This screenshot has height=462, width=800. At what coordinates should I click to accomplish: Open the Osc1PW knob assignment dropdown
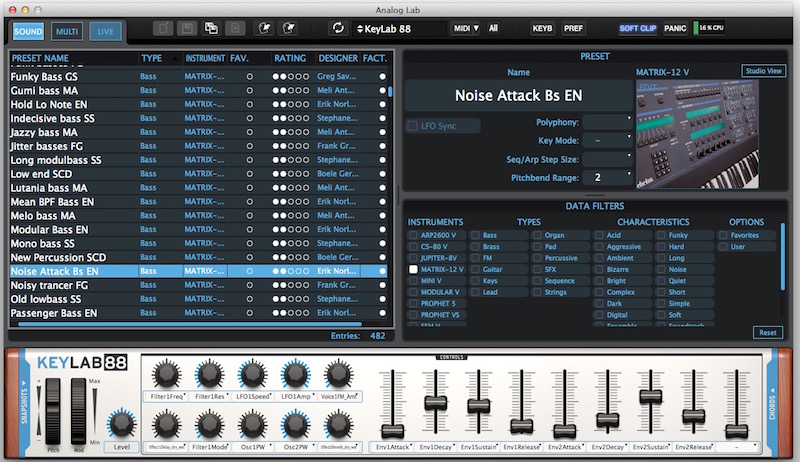pyautogui.click(x=252, y=447)
